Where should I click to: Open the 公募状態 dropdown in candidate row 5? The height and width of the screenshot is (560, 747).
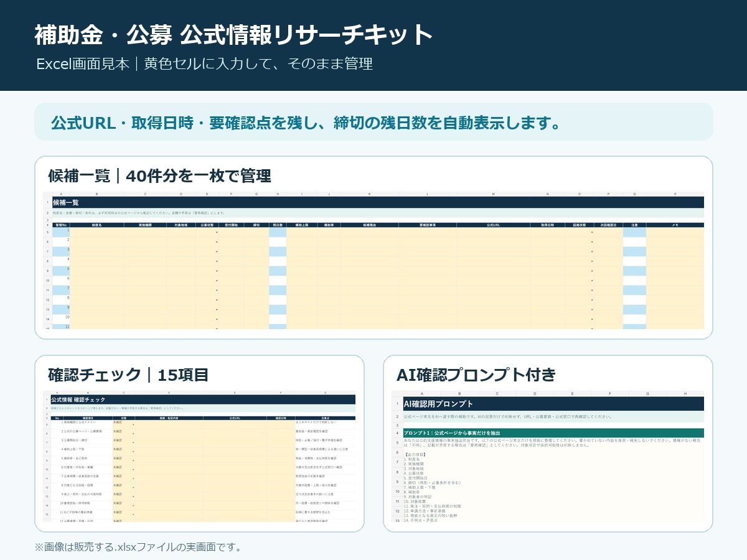click(x=217, y=271)
